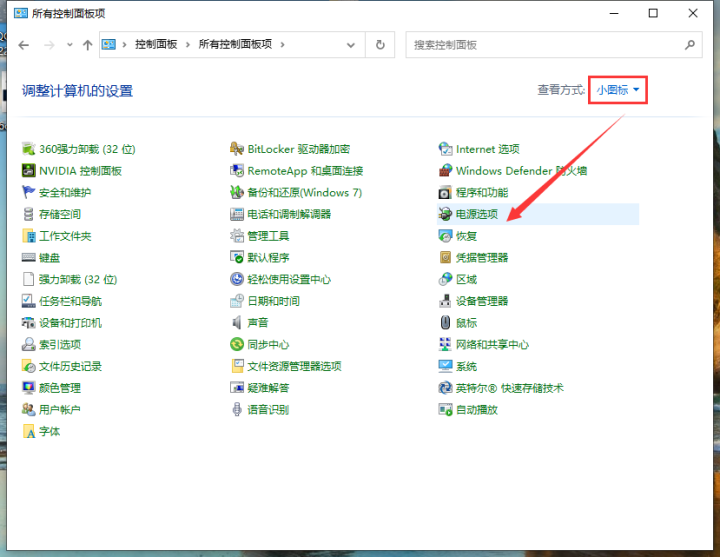720x557 pixels.
Task: Refresh the control panel view
Action: click(x=380, y=45)
